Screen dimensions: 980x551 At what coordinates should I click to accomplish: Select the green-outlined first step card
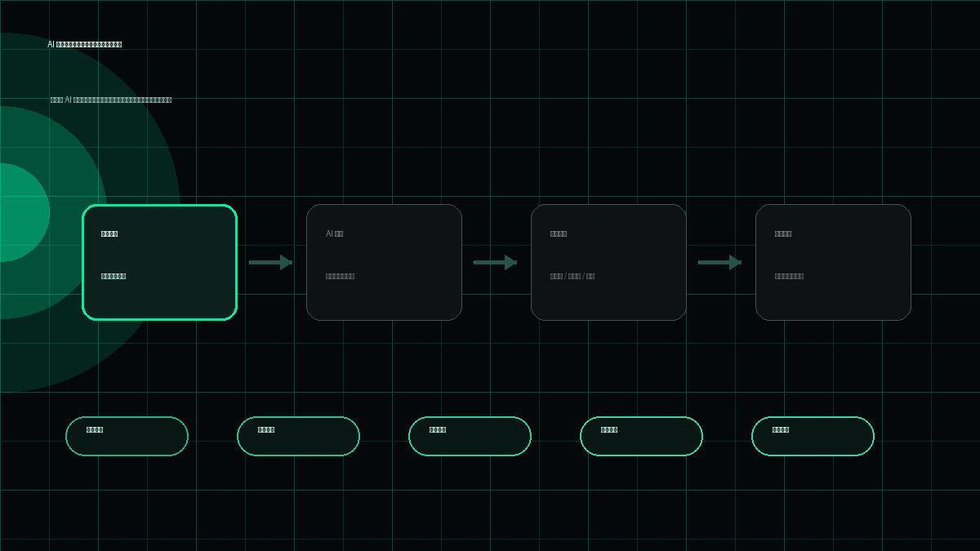pyautogui.click(x=160, y=262)
